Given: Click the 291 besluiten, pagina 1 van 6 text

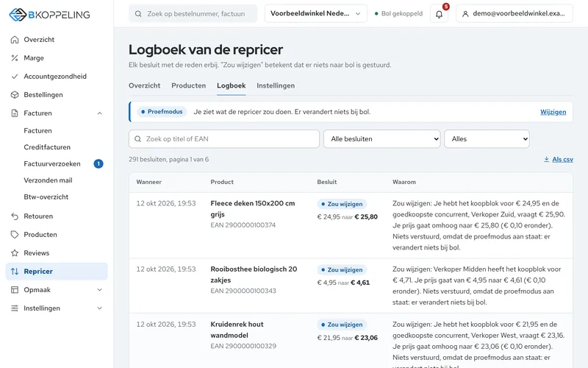Looking at the screenshot, I should coord(169,159).
